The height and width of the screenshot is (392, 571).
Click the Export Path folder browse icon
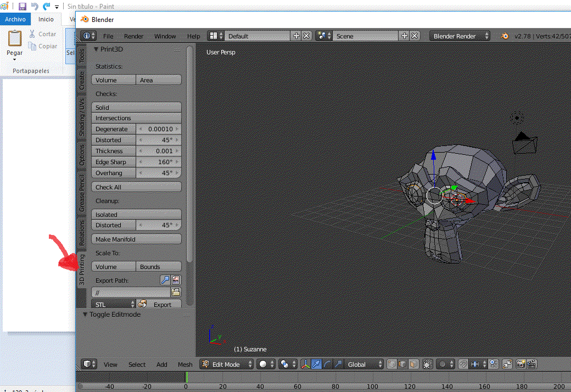(x=176, y=292)
